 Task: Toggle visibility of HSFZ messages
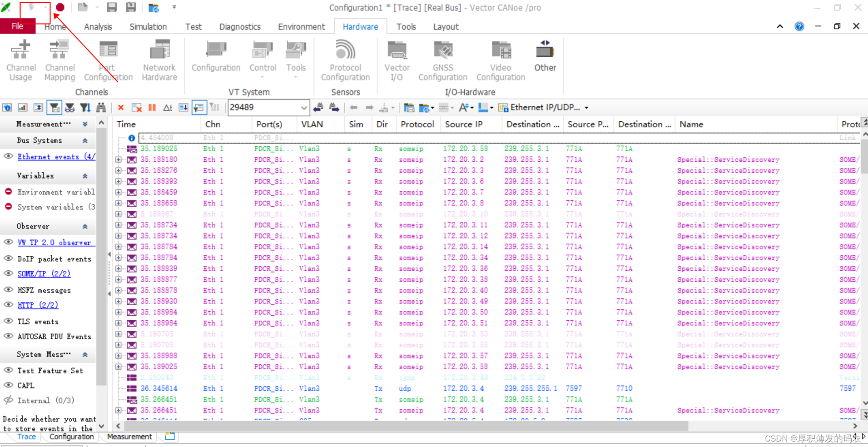coord(8,290)
